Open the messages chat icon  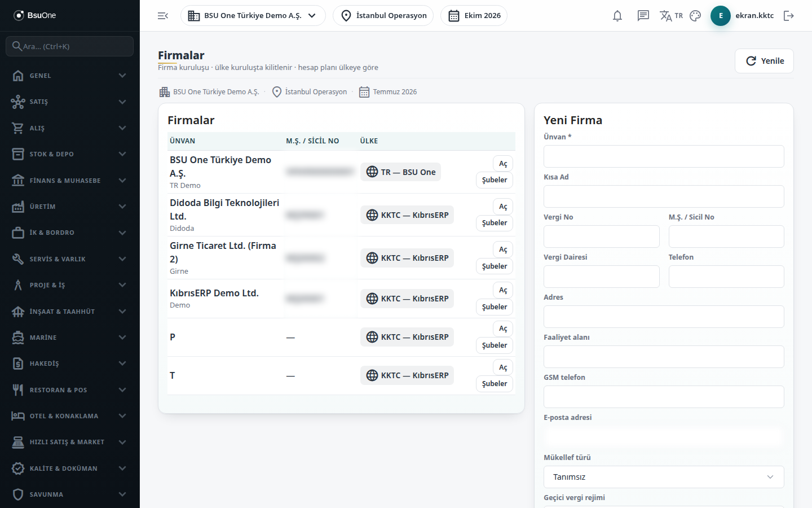coord(643,16)
